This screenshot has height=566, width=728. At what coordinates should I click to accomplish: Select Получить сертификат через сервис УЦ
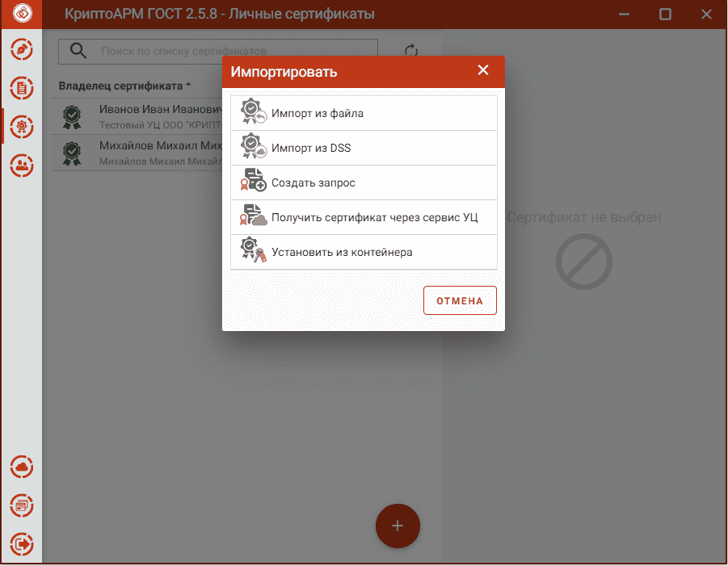(364, 217)
